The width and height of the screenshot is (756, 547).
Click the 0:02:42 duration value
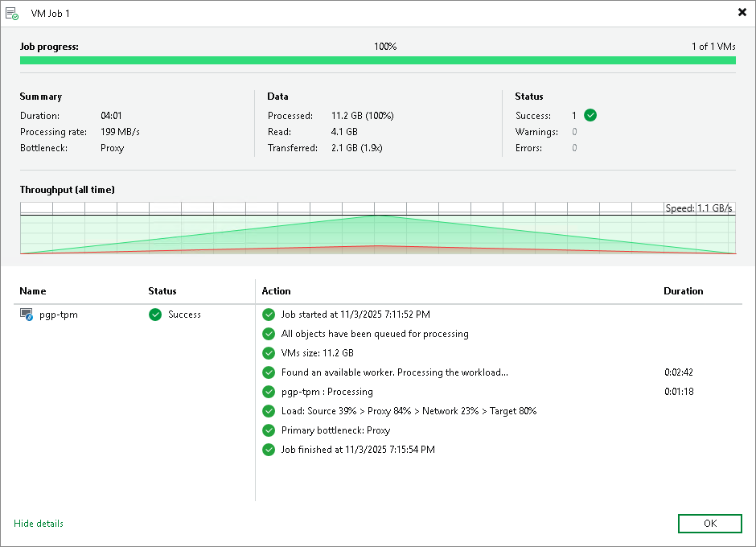click(x=679, y=372)
